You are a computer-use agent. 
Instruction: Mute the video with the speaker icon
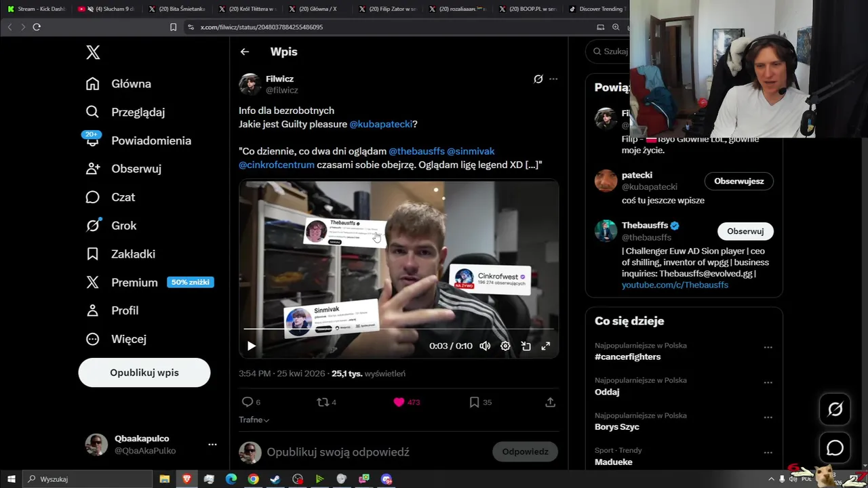(x=485, y=346)
